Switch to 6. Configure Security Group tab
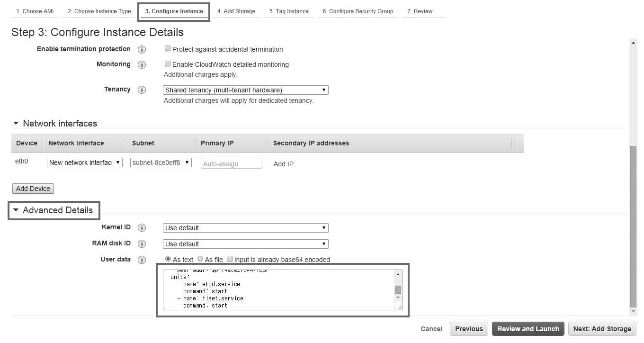Viewport: 644px width, 343px height. coord(358,11)
